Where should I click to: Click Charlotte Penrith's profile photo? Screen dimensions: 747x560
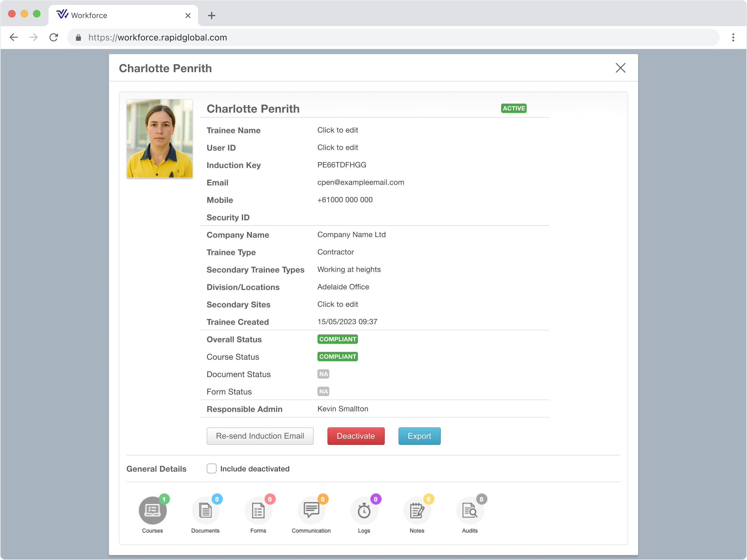[x=159, y=138]
